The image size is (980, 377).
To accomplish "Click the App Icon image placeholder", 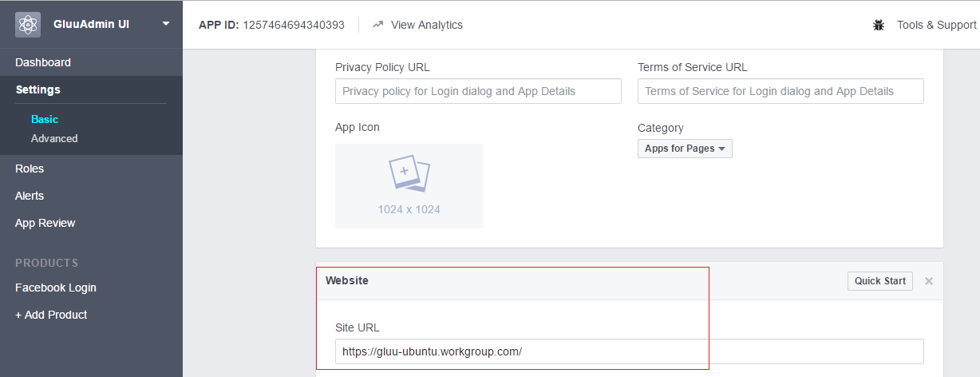I will [409, 185].
